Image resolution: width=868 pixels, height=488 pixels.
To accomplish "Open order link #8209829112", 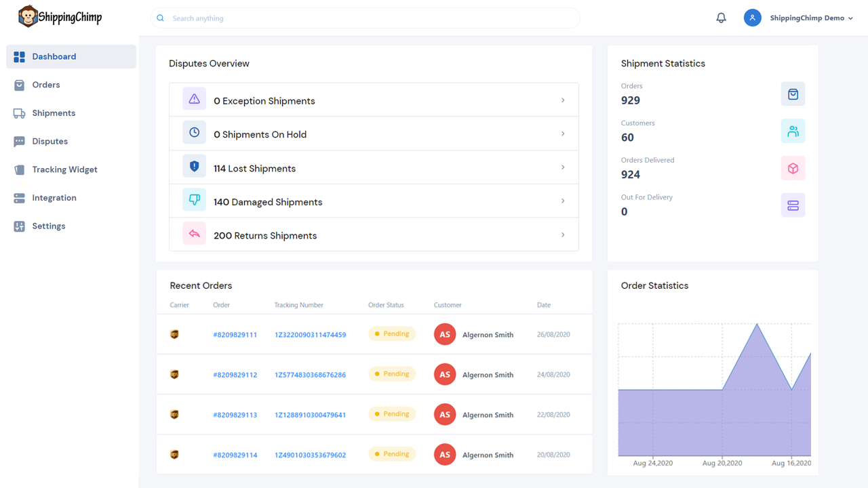I will pyautogui.click(x=235, y=375).
